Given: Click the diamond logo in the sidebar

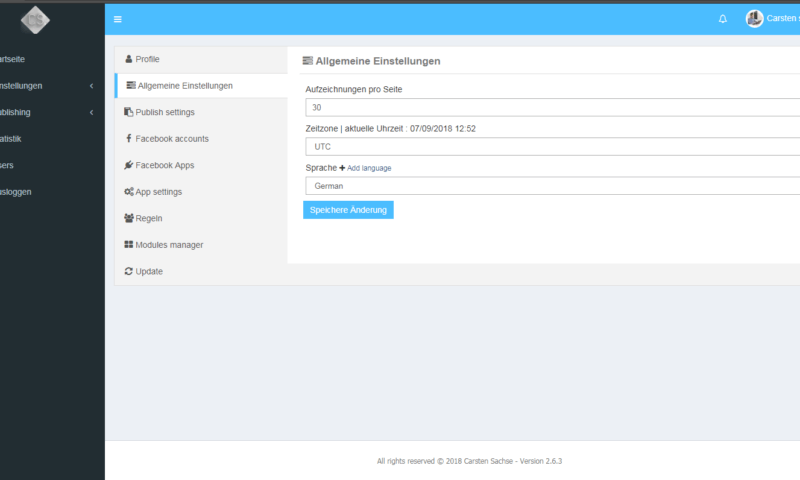Looking at the screenshot, I should point(35,20).
